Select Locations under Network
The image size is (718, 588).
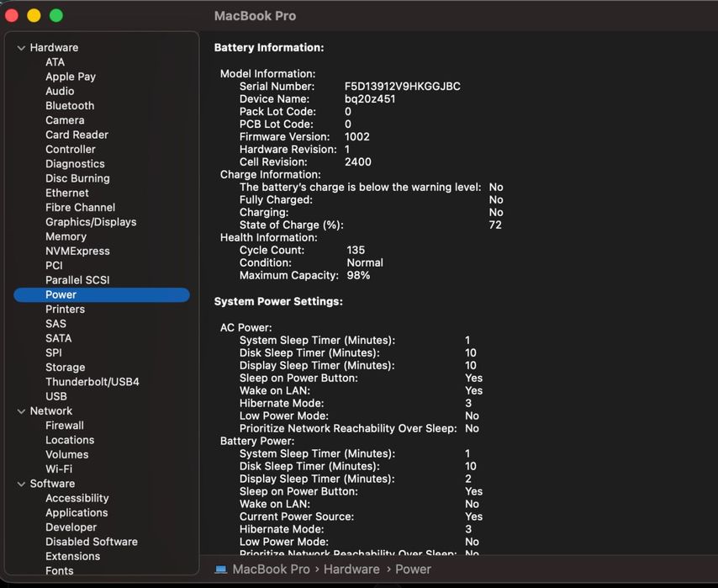pyautogui.click(x=70, y=440)
